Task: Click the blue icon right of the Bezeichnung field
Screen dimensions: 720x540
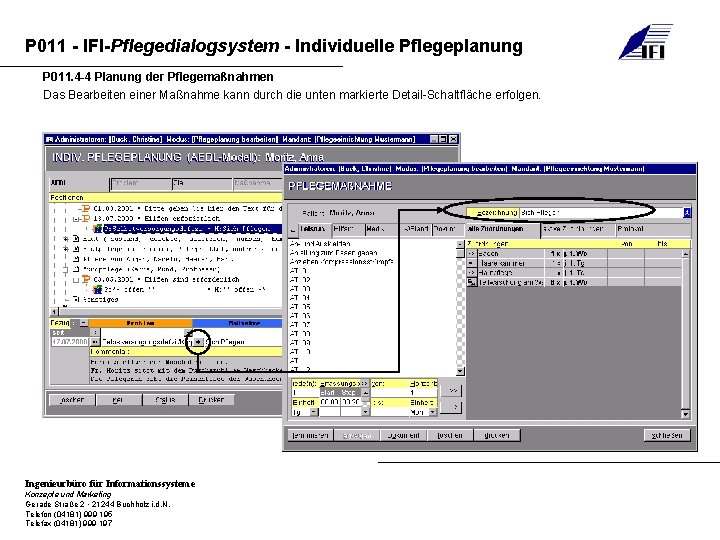Action: coord(687,213)
